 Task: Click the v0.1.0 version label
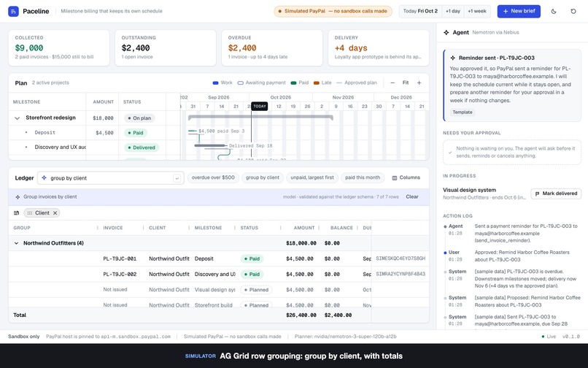(570, 337)
